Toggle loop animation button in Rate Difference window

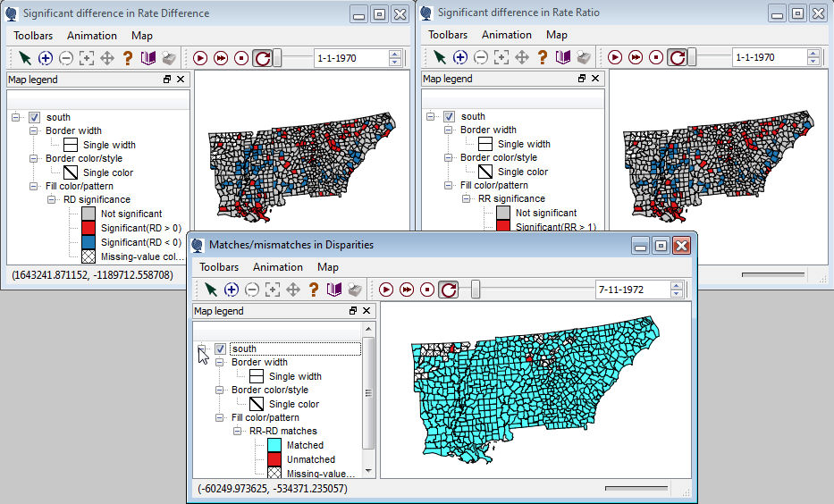coord(262,58)
